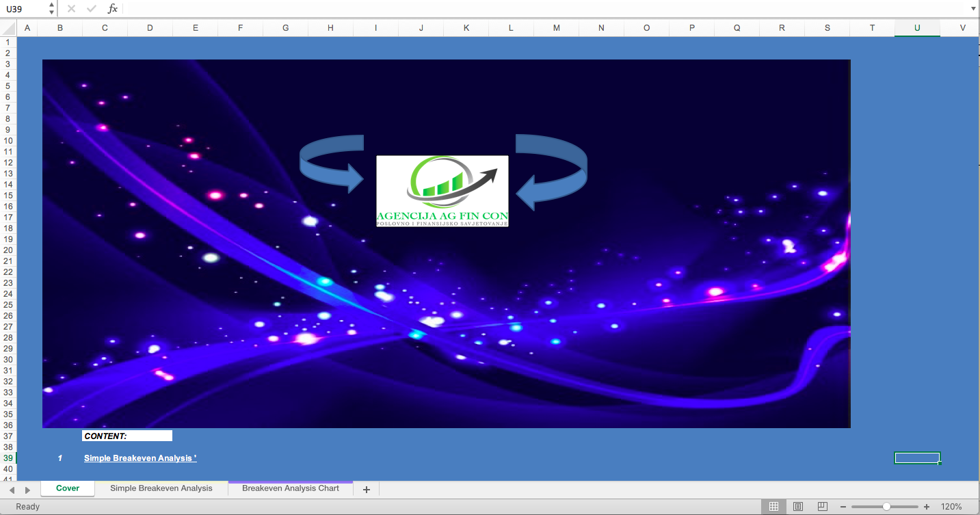980x515 pixels.
Task: Select row 39 header
Action: click(x=8, y=458)
